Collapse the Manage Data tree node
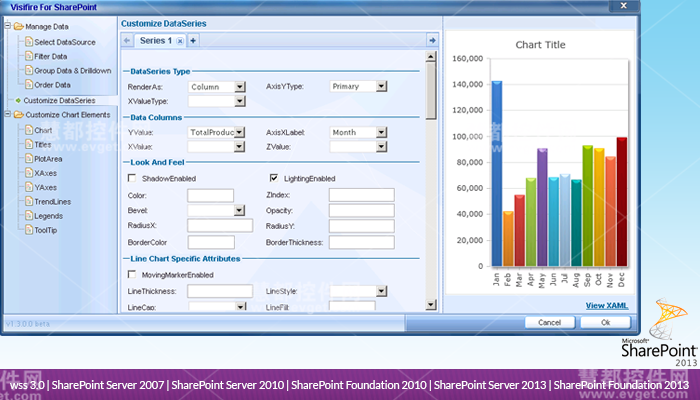Viewport: 700px width, 400px height. pos(8,26)
